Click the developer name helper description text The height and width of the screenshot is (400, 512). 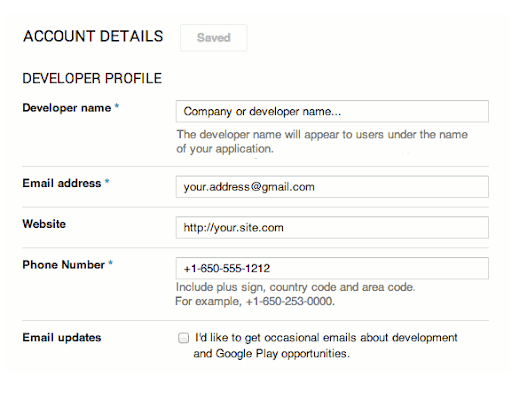pos(322,142)
